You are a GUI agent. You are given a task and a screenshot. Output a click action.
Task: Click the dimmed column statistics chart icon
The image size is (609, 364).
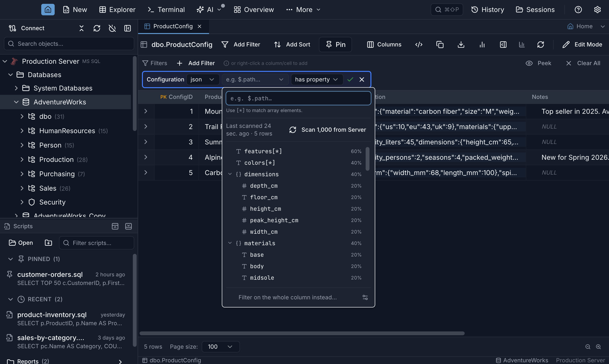point(522,44)
